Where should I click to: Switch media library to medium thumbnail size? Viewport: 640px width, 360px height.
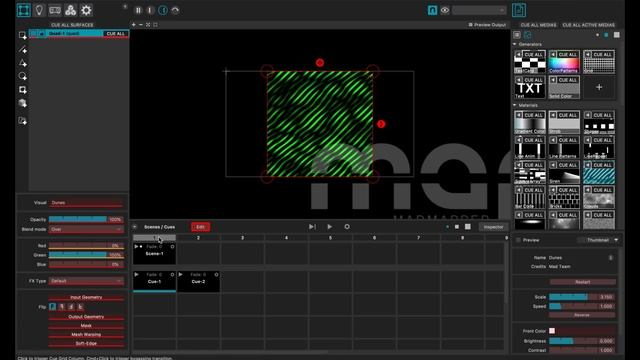click(x=606, y=35)
